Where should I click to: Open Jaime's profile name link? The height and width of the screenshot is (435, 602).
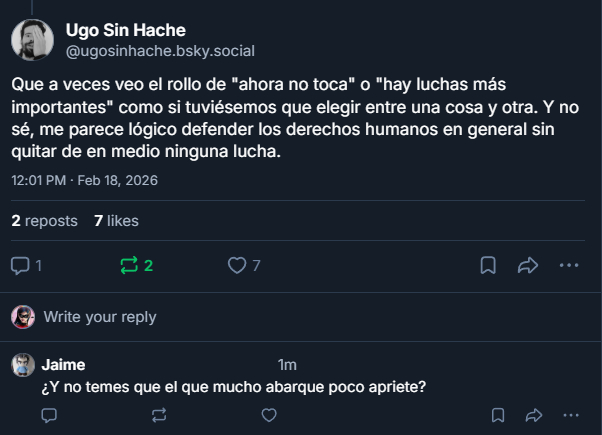coord(63,365)
